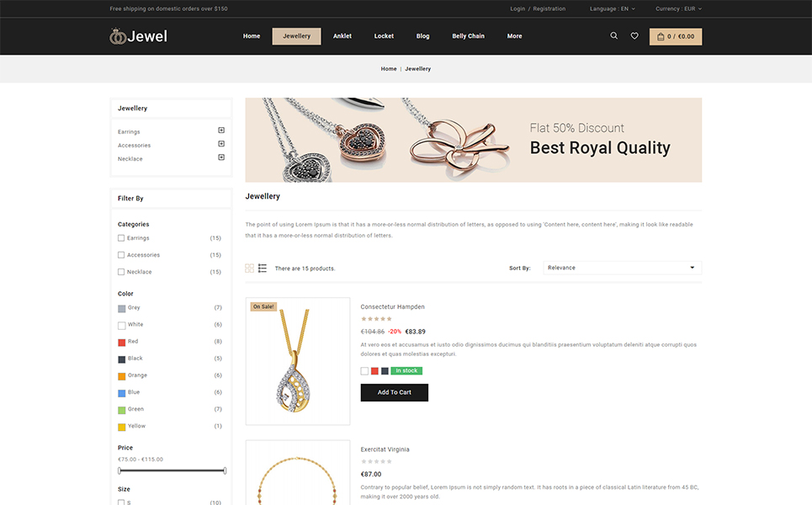Screen dimensions: 812x505
Task: Select the Red color filter swatch
Action: 122,343
